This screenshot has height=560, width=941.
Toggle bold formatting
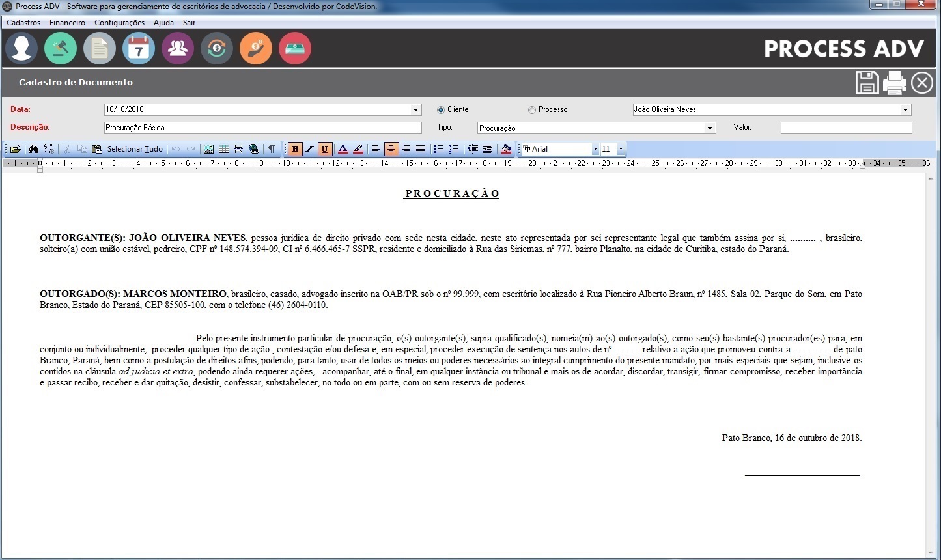pos(295,149)
